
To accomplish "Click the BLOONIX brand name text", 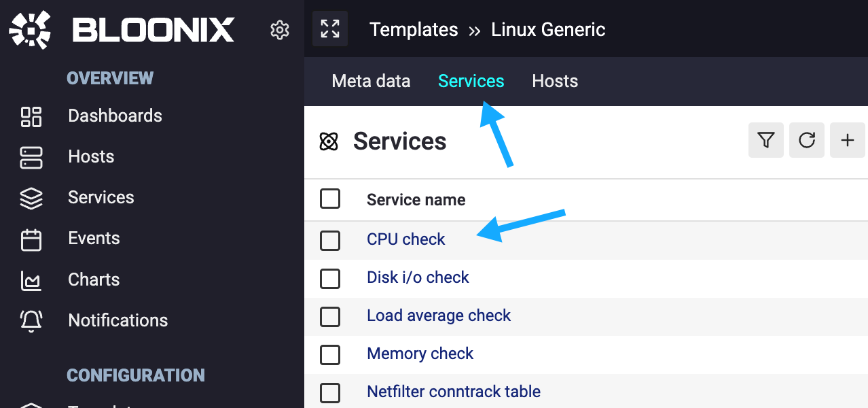I will (x=153, y=30).
